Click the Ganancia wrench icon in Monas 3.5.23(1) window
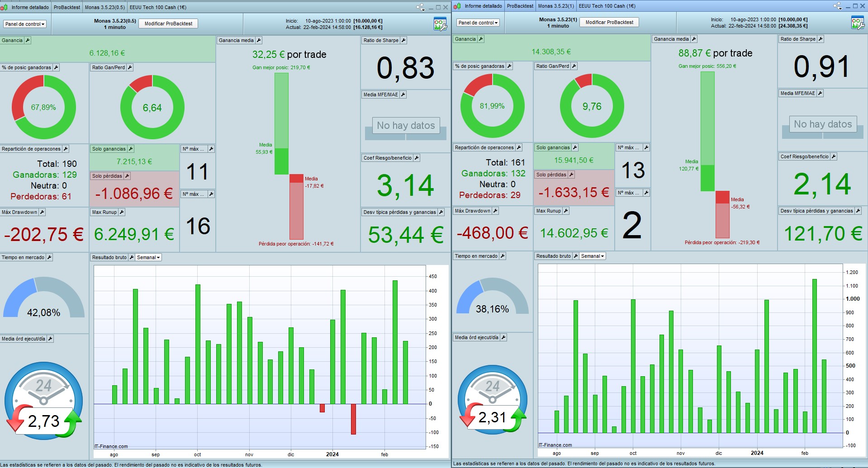Viewport: 868px width, 468px height. (x=481, y=39)
